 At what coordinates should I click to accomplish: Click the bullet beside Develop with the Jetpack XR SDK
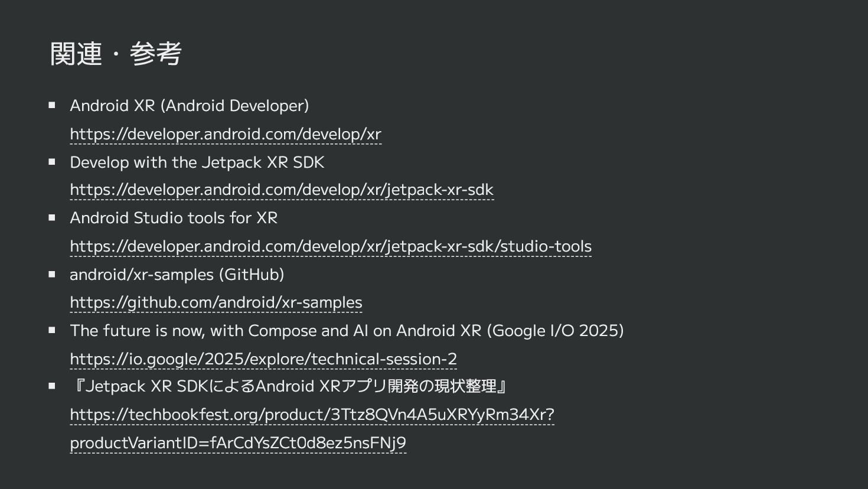tap(52, 161)
